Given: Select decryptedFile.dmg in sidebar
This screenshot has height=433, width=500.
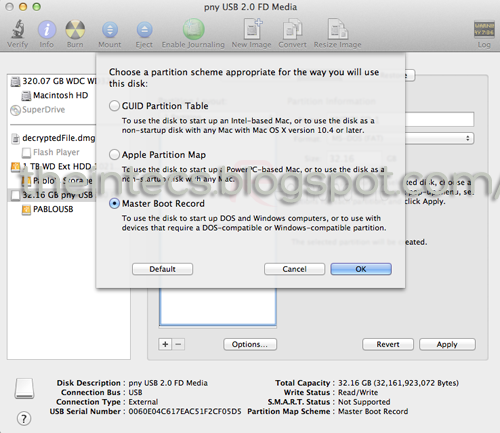Looking at the screenshot, I should (53, 138).
